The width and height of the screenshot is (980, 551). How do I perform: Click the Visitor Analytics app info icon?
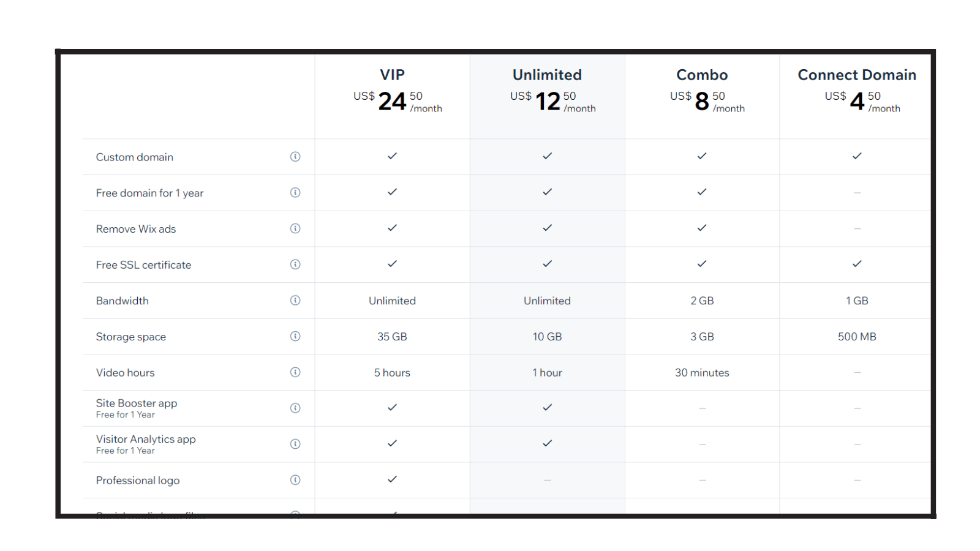295,444
